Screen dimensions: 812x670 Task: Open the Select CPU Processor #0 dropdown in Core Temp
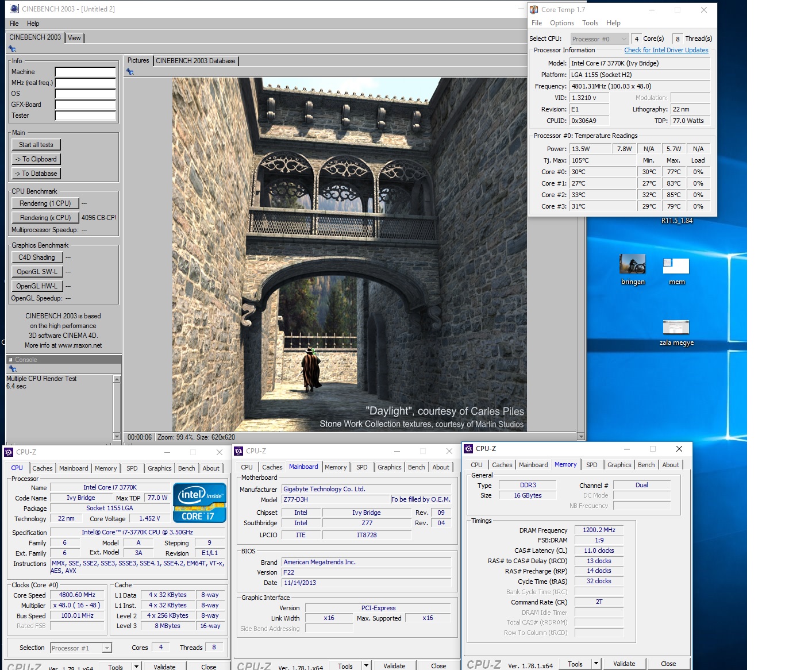pos(599,39)
